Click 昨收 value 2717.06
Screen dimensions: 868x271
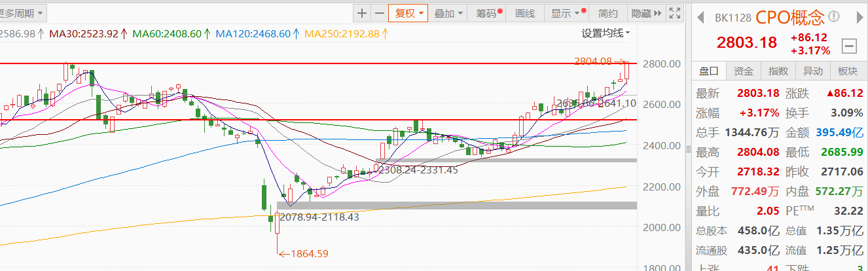coord(843,172)
